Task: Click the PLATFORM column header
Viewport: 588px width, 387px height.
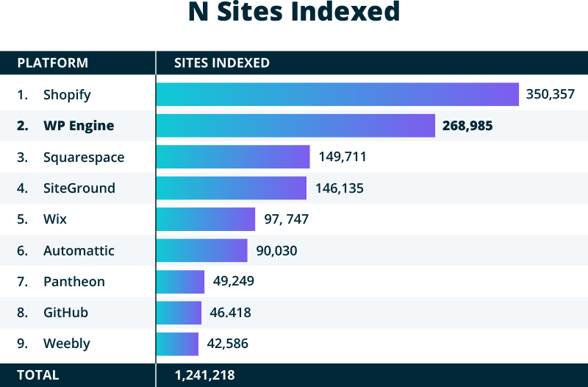Action: 52,63
